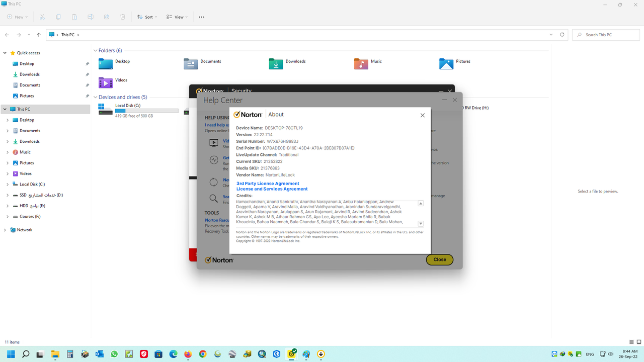This screenshot has height=362, width=644.
Task: Open the New menu in File Explorer
Action: 17,17
